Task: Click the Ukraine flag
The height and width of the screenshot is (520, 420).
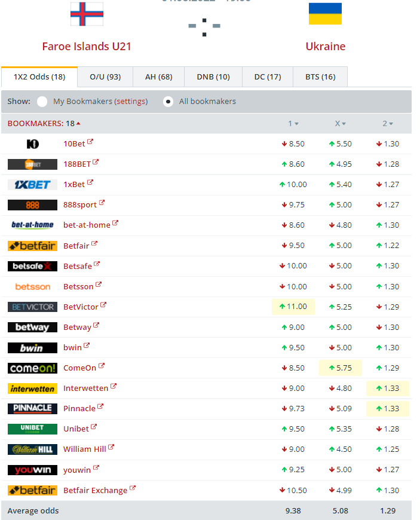Action: click(x=325, y=14)
